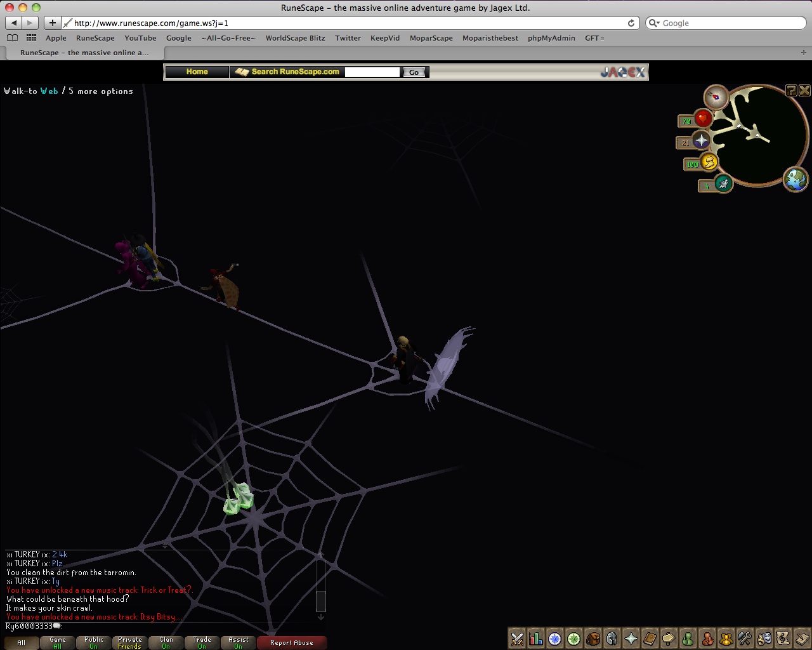Open the Twitter bookmark
Viewport: 812px width, 650px height.
pyautogui.click(x=348, y=38)
